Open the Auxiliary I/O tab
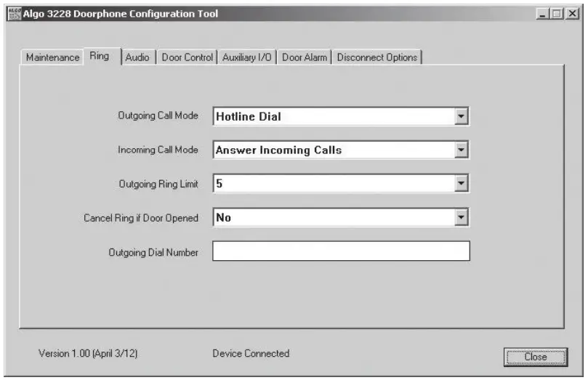 pyautogui.click(x=247, y=57)
